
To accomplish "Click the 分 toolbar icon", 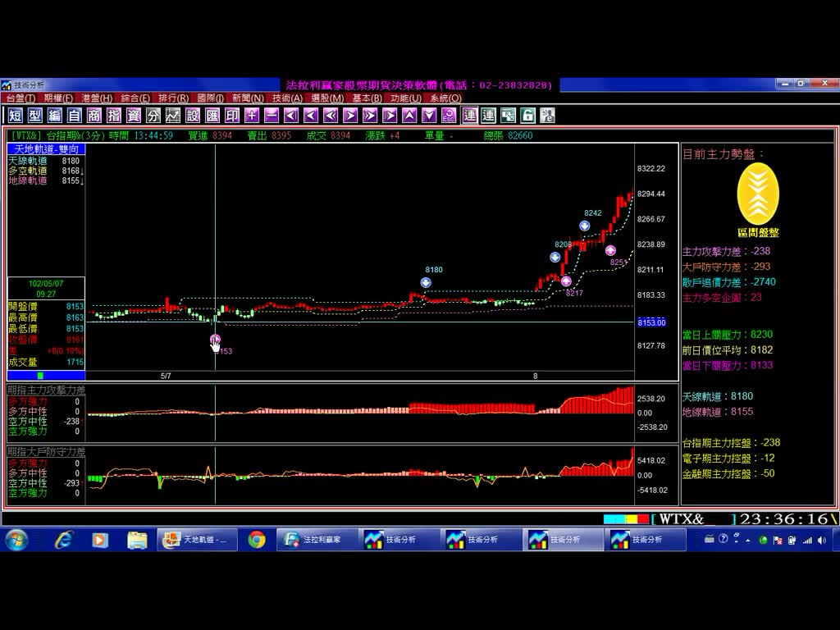I will pyautogui.click(x=153, y=115).
